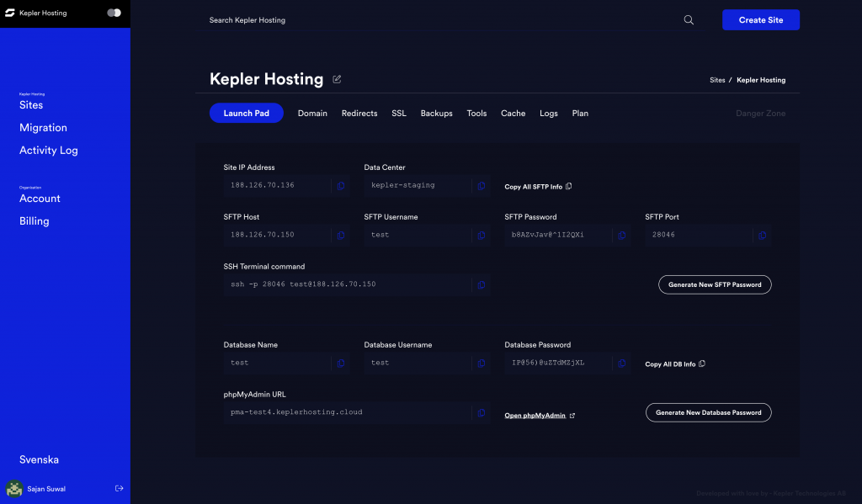Open Account in the sidebar
862x504 pixels.
tap(40, 199)
